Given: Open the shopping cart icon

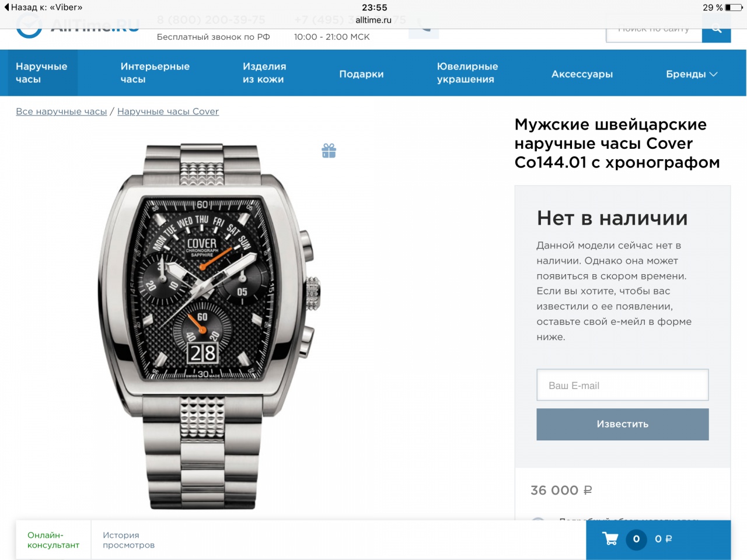Looking at the screenshot, I should 610,539.
